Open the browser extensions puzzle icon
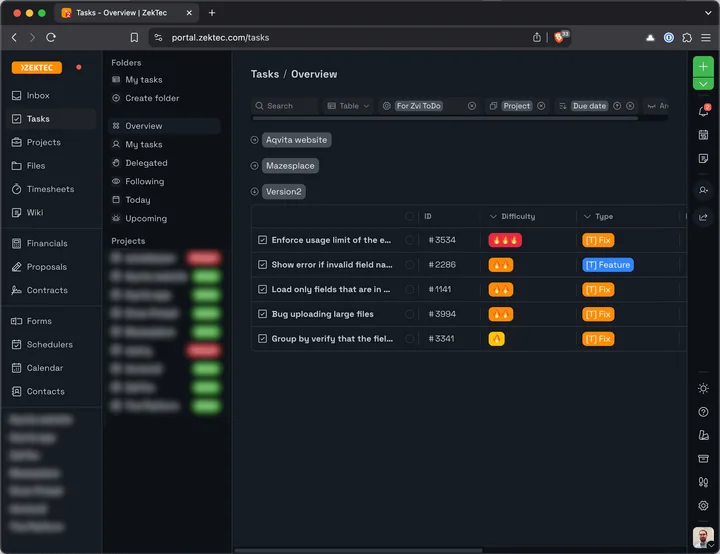 pos(687,38)
